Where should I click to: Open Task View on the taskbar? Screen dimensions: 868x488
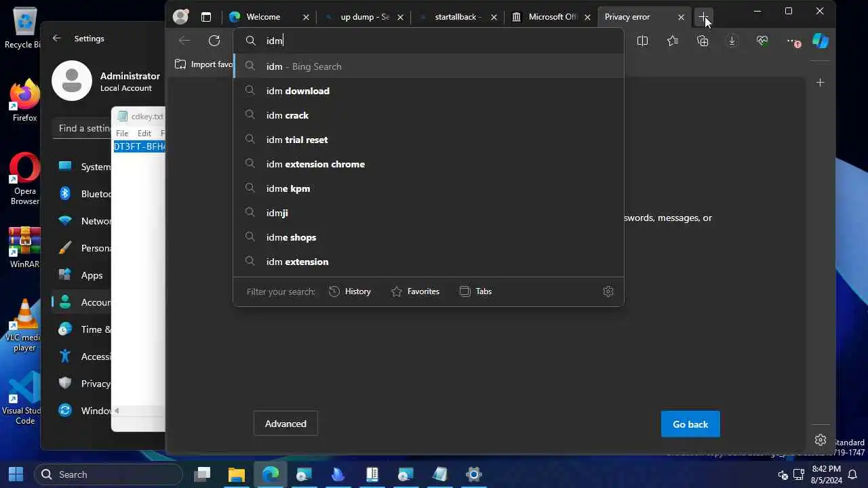[202, 474]
